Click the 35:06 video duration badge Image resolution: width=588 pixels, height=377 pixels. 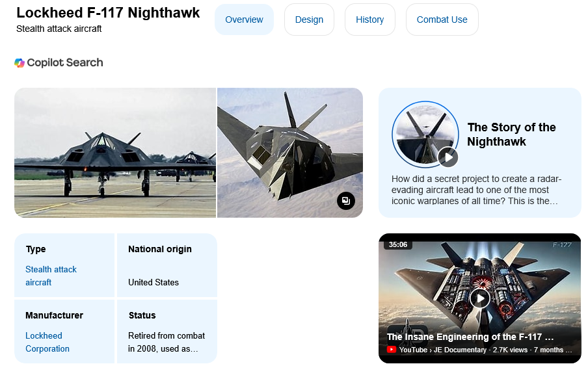(398, 244)
